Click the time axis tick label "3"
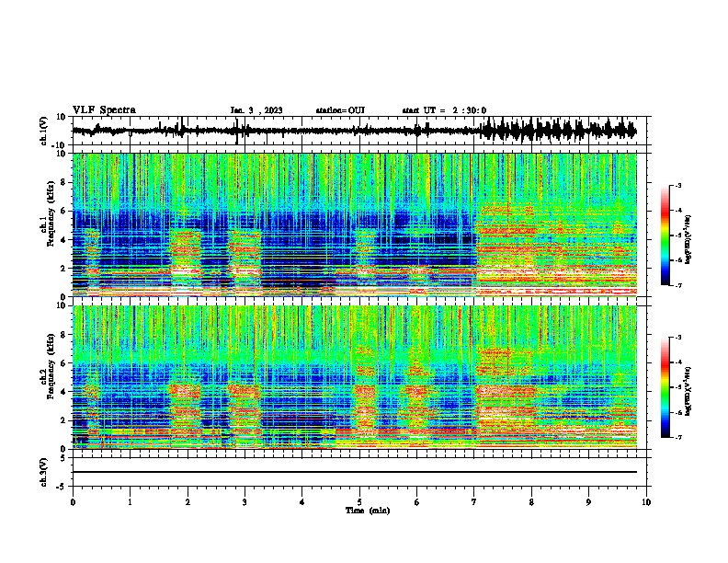The image size is (728, 563). (x=245, y=502)
